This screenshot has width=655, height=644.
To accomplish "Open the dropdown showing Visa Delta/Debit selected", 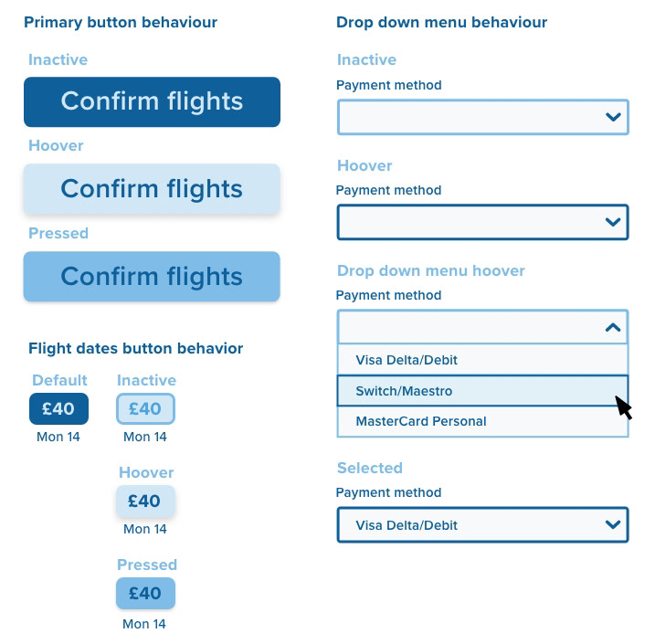I will coord(482,524).
